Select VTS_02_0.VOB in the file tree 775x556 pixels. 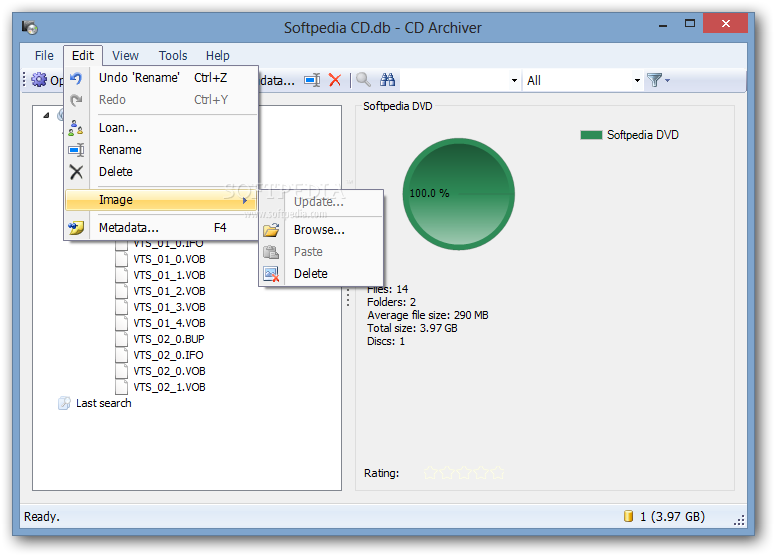point(169,371)
